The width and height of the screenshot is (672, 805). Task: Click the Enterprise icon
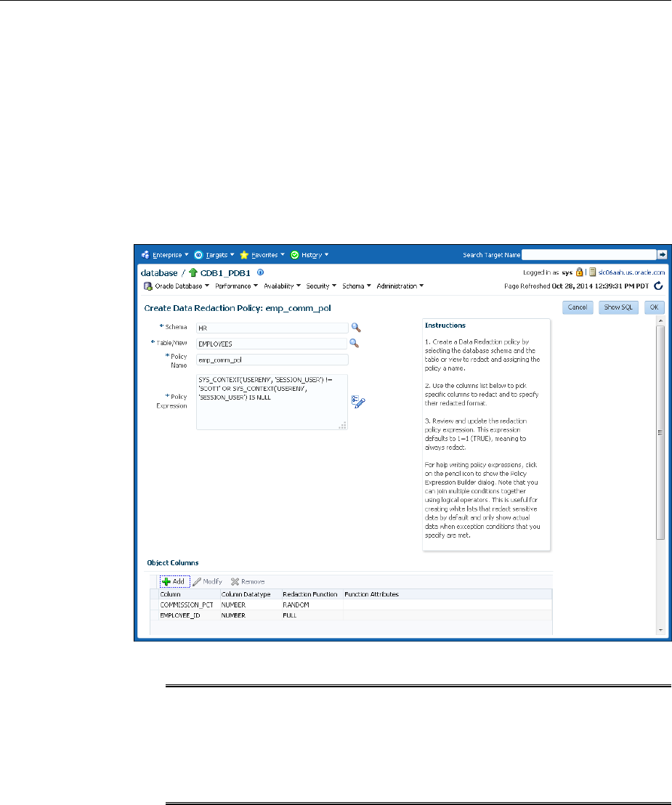click(x=146, y=254)
